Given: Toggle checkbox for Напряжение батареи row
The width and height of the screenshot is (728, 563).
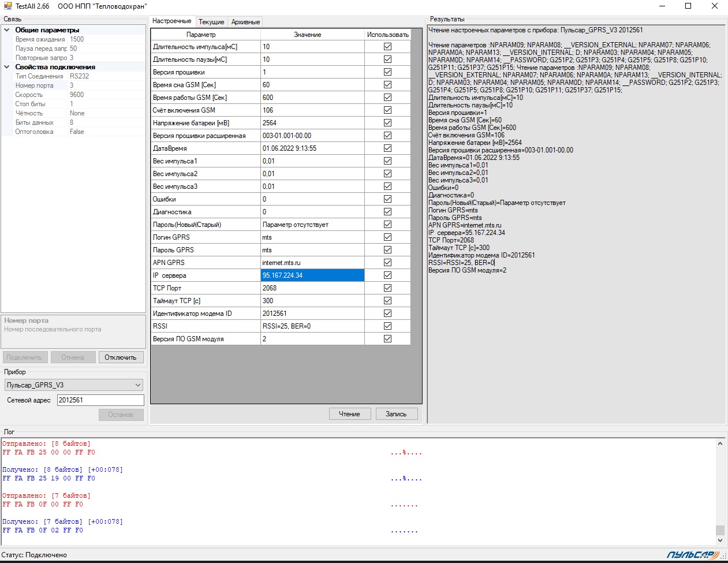Looking at the screenshot, I should (x=387, y=123).
